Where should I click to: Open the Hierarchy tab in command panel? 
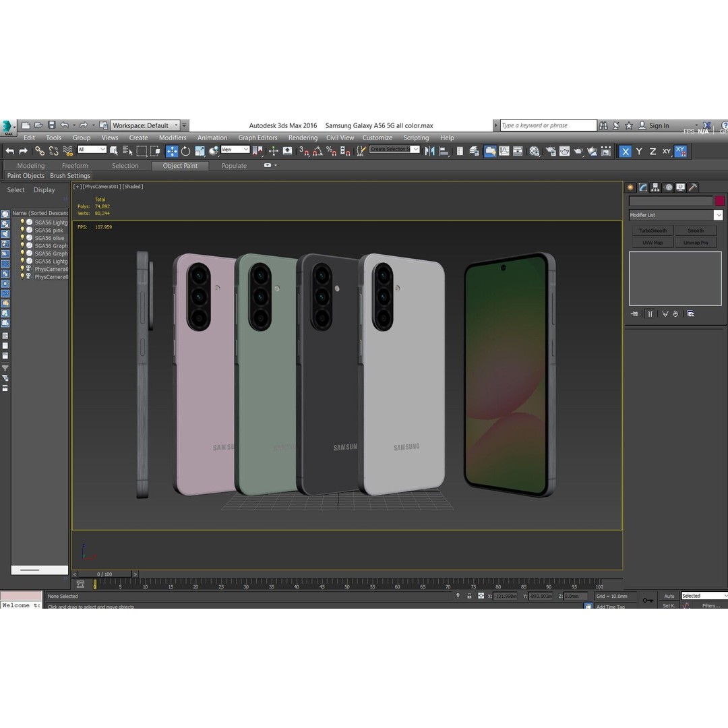(655, 187)
